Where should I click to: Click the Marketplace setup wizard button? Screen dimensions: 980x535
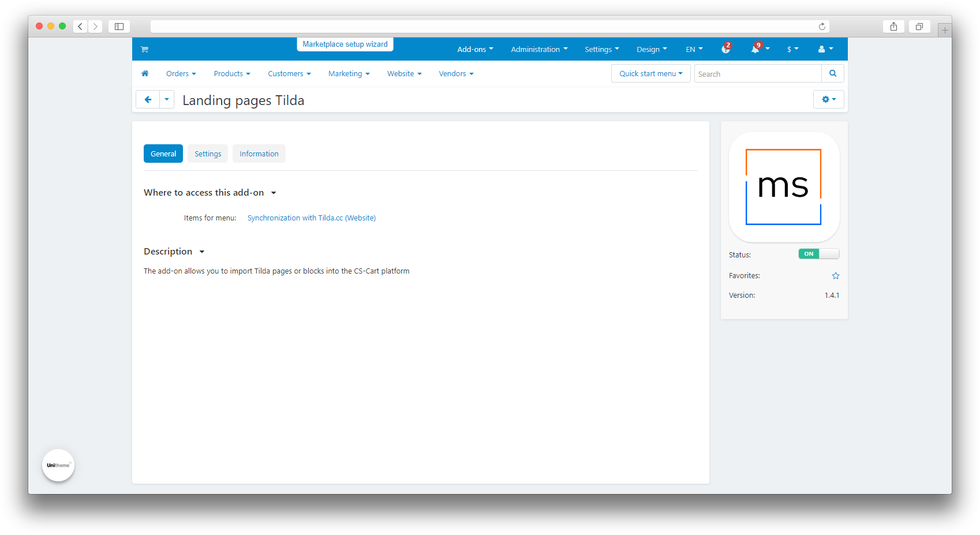tap(345, 44)
